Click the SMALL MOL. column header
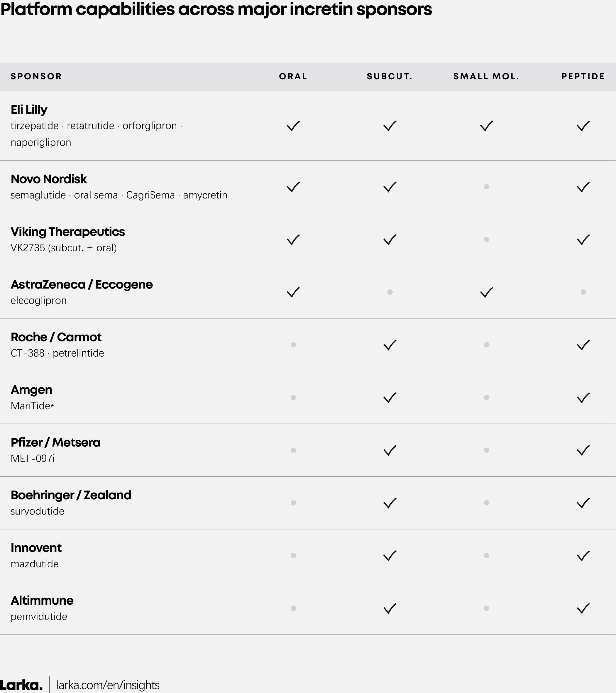The image size is (616, 693). pyautogui.click(x=486, y=76)
